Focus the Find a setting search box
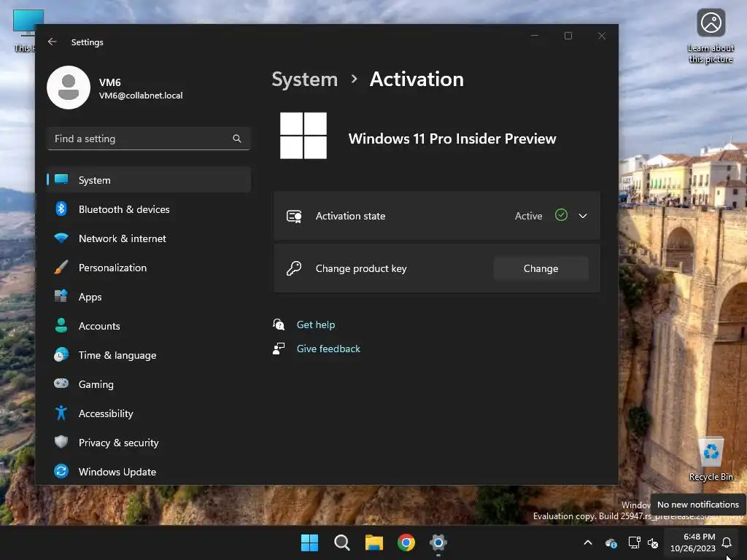 149,139
